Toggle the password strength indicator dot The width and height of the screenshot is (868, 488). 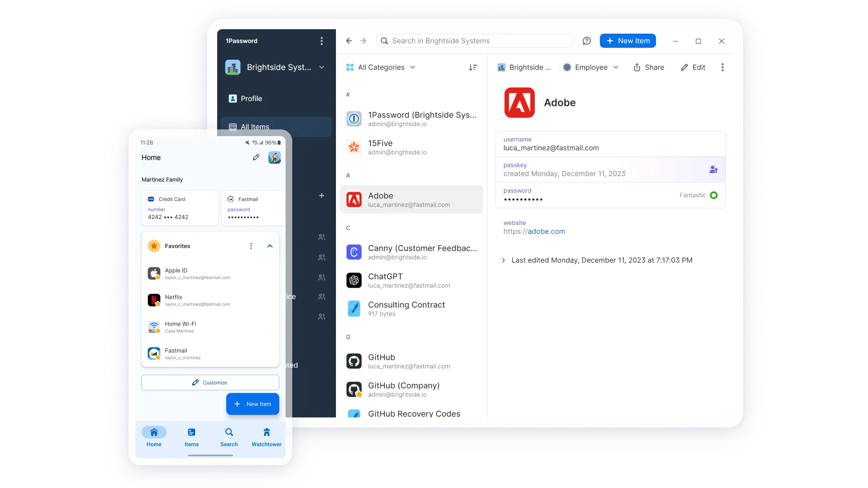715,195
